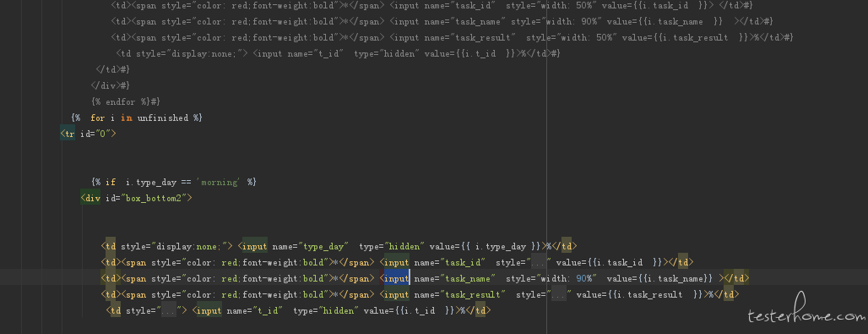The image size is (868, 334).
Task: Click type="hidden" on the type_day input line
Action: pos(392,246)
